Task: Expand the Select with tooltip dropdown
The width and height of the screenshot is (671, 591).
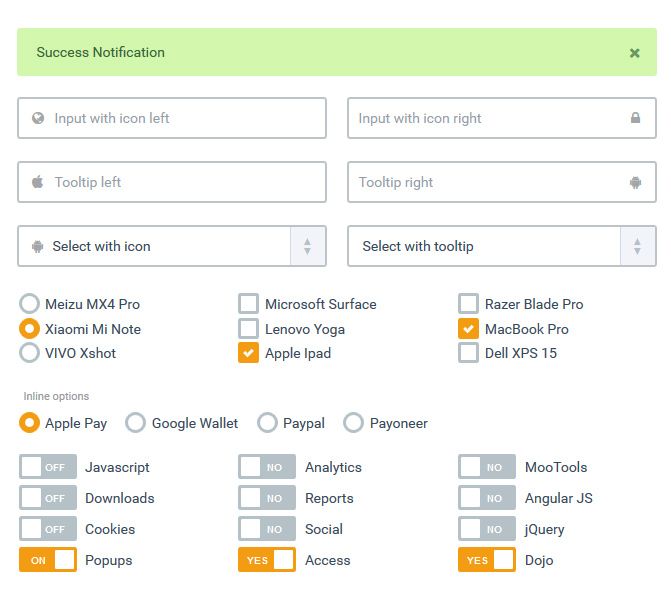Action: (x=637, y=246)
